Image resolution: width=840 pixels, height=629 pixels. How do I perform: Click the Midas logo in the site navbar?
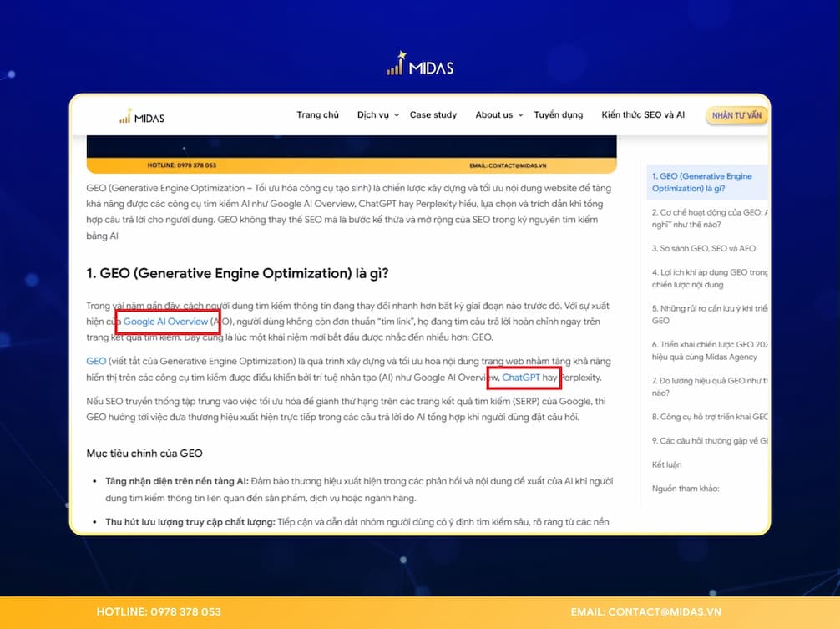pos(141,116)
